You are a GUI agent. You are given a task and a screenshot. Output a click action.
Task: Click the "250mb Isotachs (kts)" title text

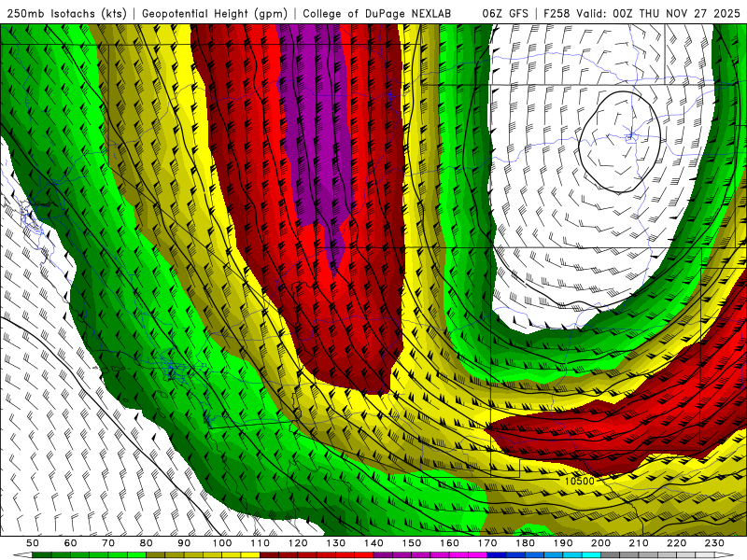pos(67,14)
